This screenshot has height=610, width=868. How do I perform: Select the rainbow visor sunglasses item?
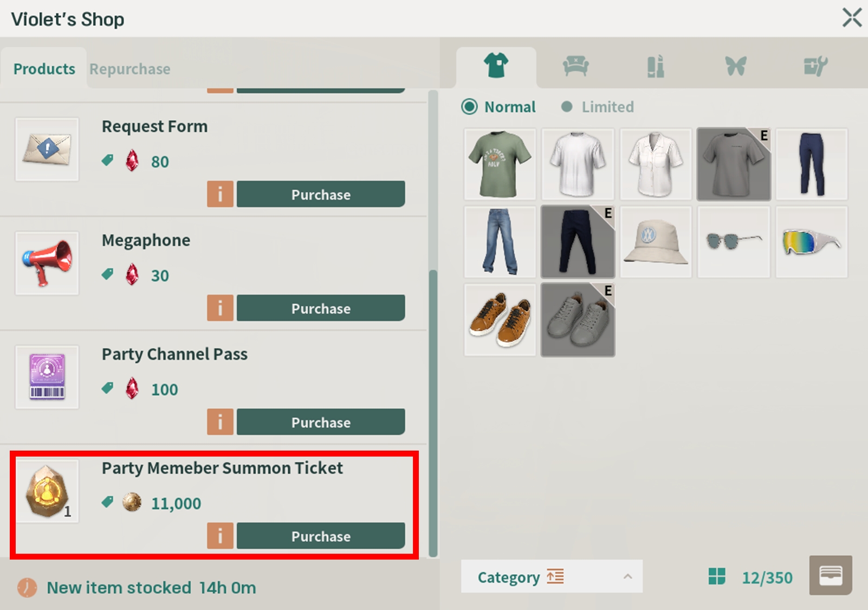[811, 242]
